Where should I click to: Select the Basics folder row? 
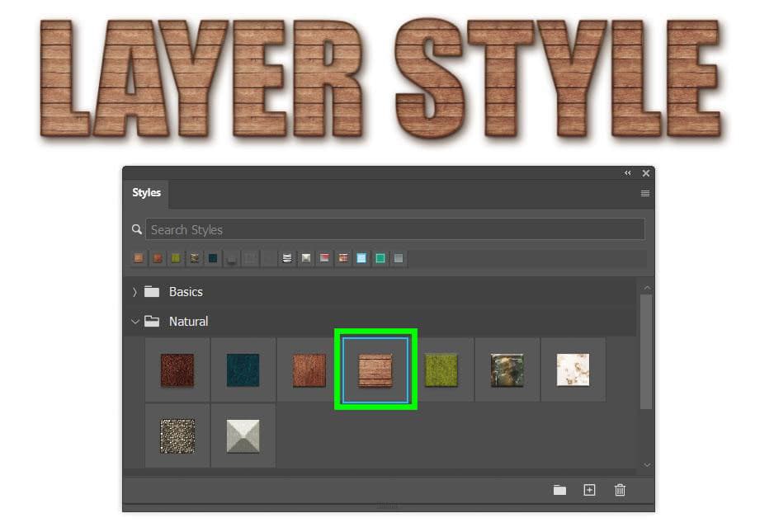pos(186,292)
